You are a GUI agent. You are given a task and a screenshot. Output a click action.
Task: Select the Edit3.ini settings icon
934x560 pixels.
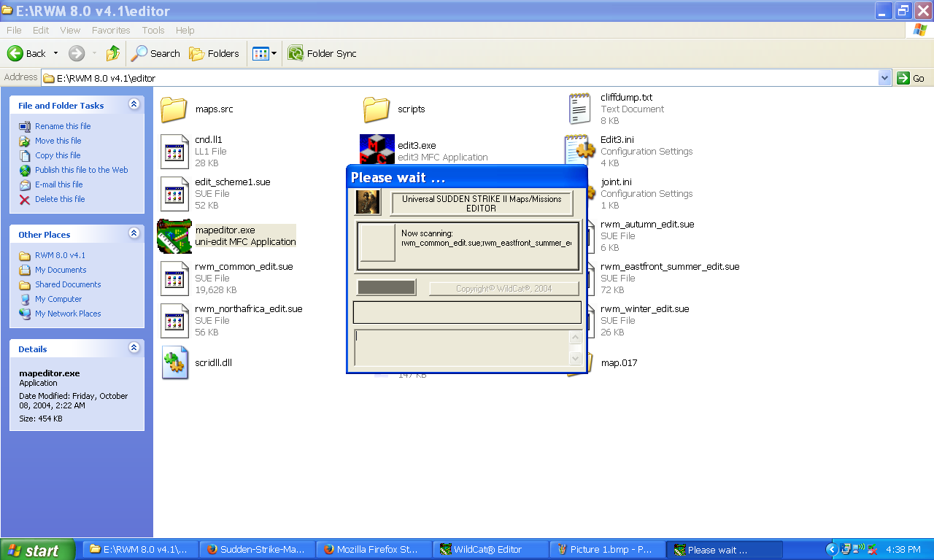click(580, 151)
